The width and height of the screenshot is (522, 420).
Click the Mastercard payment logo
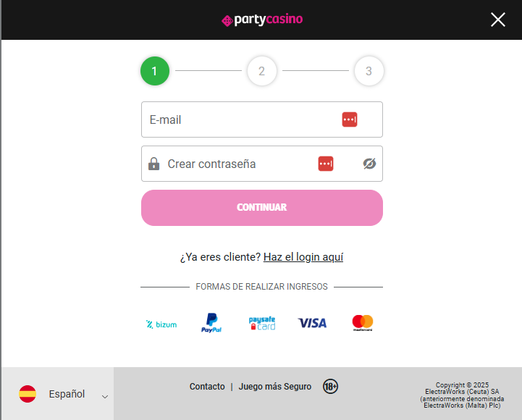[x=362, y=323]
